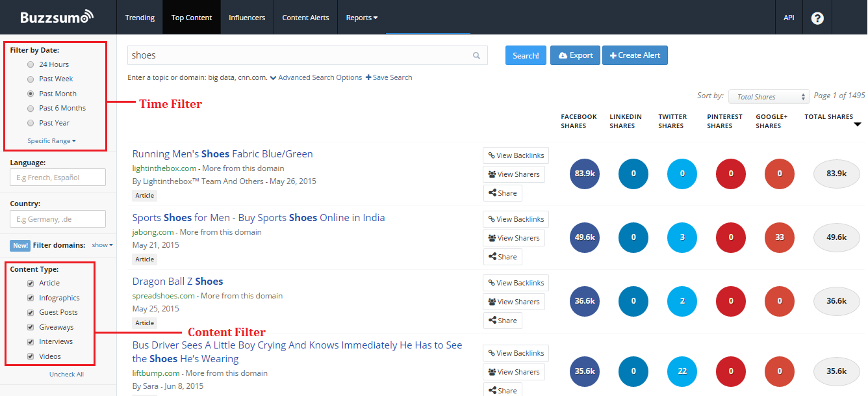Screen dimensions: 868x396
Task: Share the Dragon Ball Z Shoes result
Action: [502, 321]
